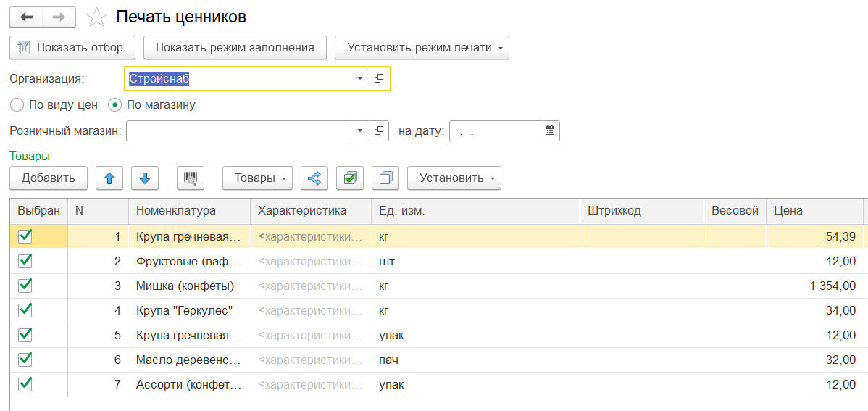Select the Фруктовые (ваф… nomenclature cell
The image size is (868, 411).
coord(189,262)
